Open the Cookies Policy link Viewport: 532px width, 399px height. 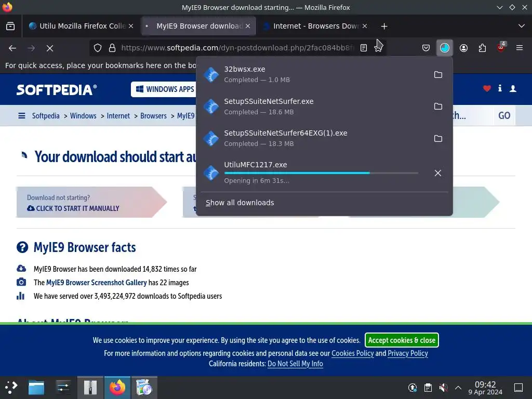pos(353,353)
